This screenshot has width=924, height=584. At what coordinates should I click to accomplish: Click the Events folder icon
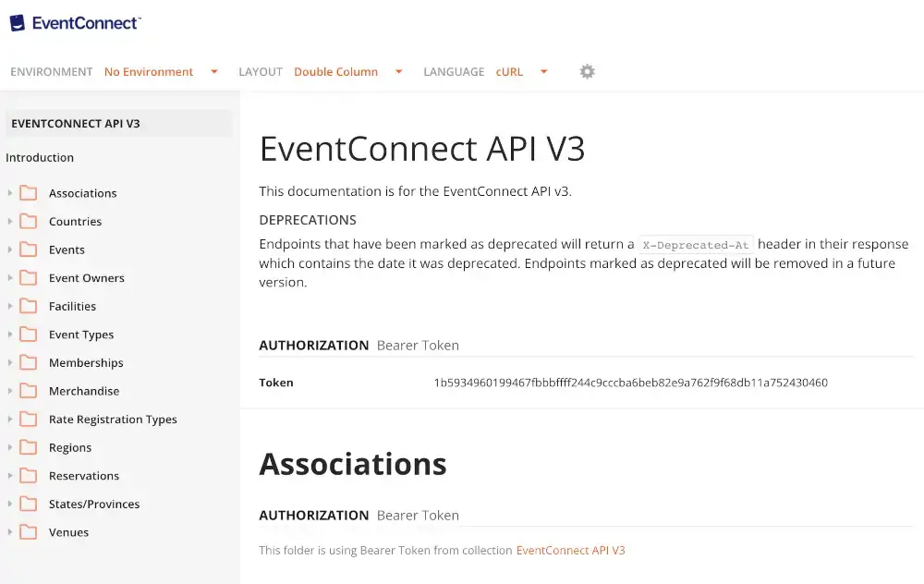coord(29,249)
